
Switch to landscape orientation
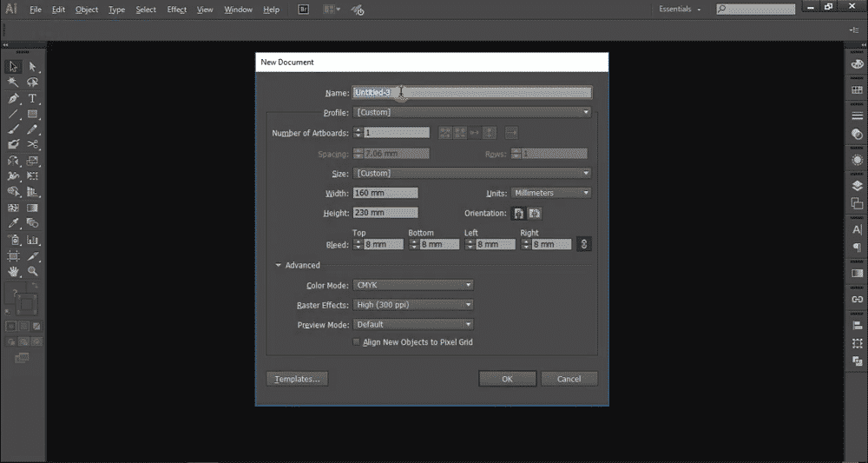(x=535, y=213)
